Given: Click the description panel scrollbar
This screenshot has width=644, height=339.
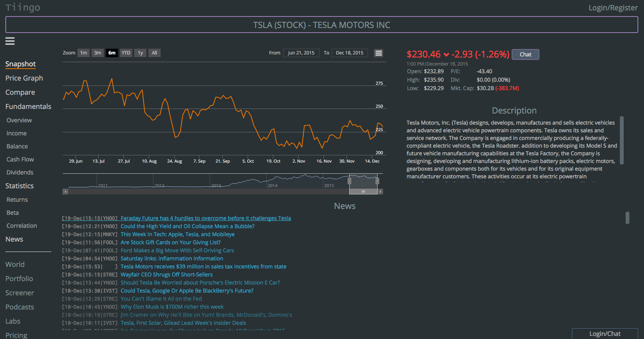Looking at the screenshot, I should point(622,140).
